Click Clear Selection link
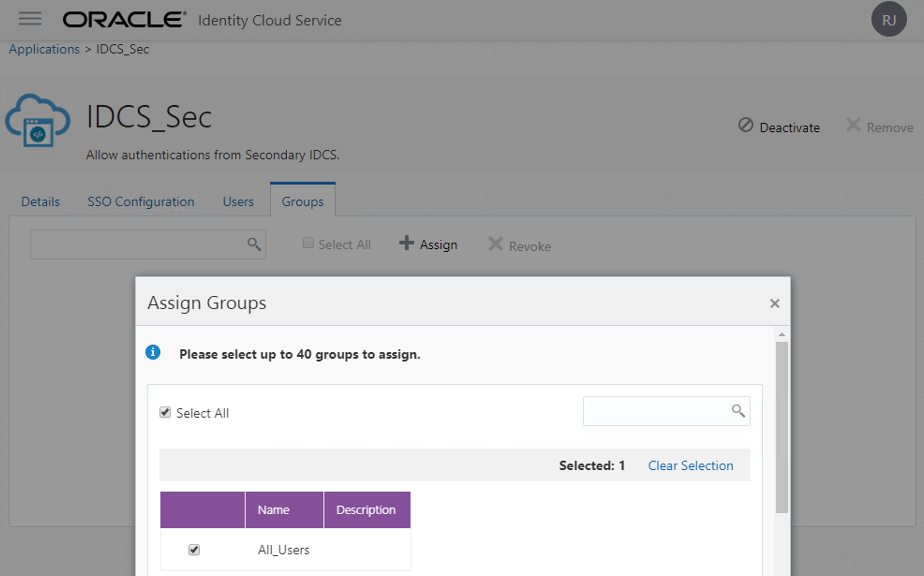This screenshot has width=924, height=576. click(691, 465)
